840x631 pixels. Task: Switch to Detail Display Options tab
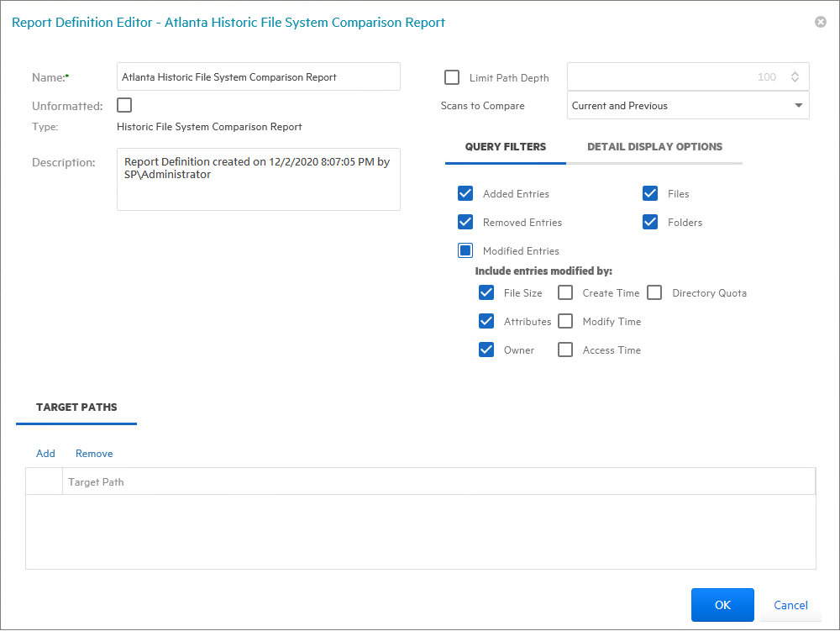click(x=654, y=147)
